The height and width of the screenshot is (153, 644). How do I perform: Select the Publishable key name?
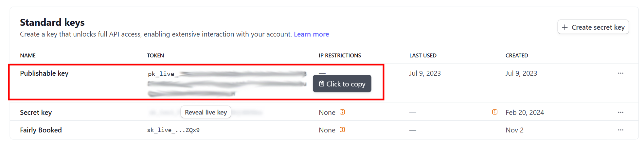point(44,73)
